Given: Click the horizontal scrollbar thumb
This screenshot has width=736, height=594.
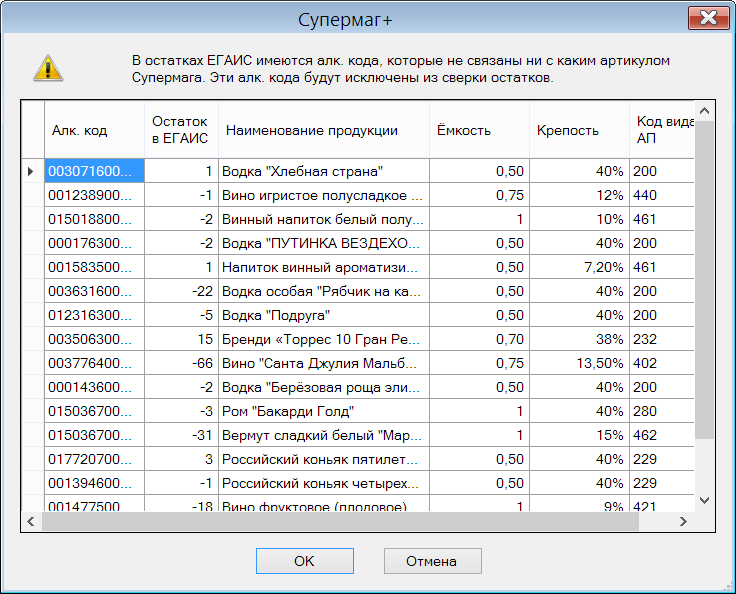Looking at the screenshot, I should [340, 521].
